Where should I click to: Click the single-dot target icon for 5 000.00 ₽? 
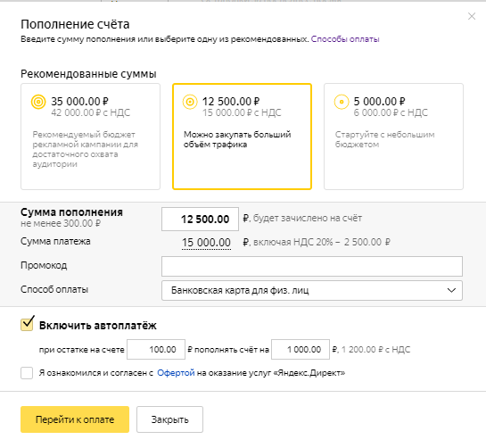point(342,102)
